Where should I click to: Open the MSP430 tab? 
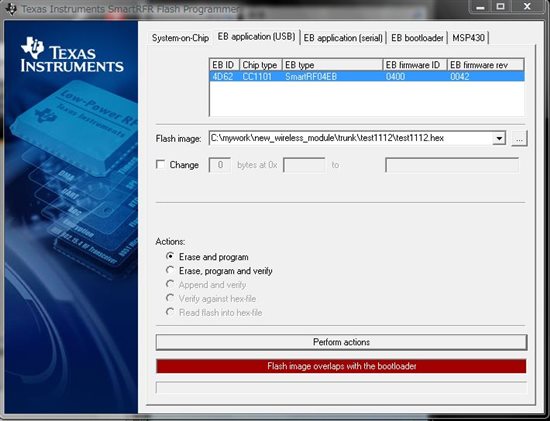(x=468, y=38)
